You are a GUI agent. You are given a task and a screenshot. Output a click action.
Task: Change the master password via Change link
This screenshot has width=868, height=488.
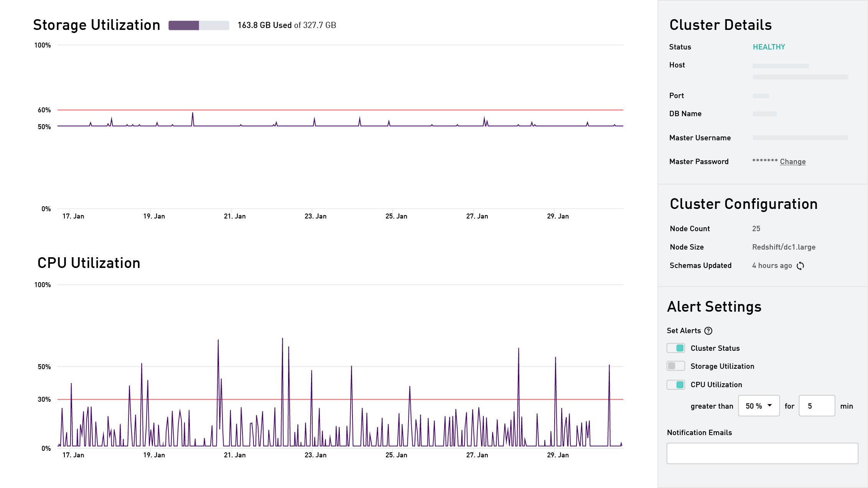(x=793, y=162)
